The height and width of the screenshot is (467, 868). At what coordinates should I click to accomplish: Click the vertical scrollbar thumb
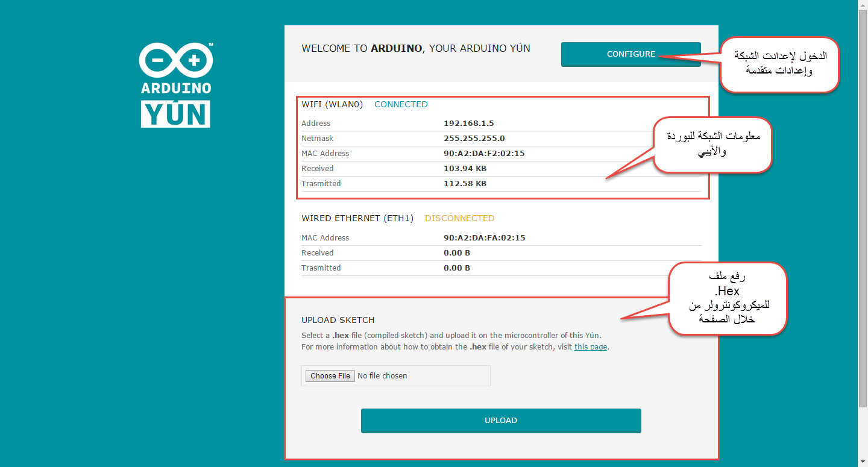click(x=863, y=208)
